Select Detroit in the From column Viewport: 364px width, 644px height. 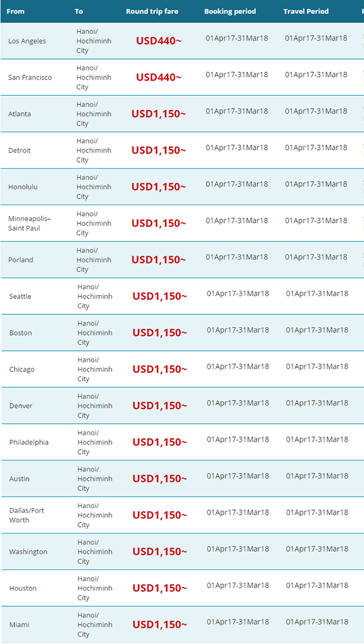click(x=19, y=151)
